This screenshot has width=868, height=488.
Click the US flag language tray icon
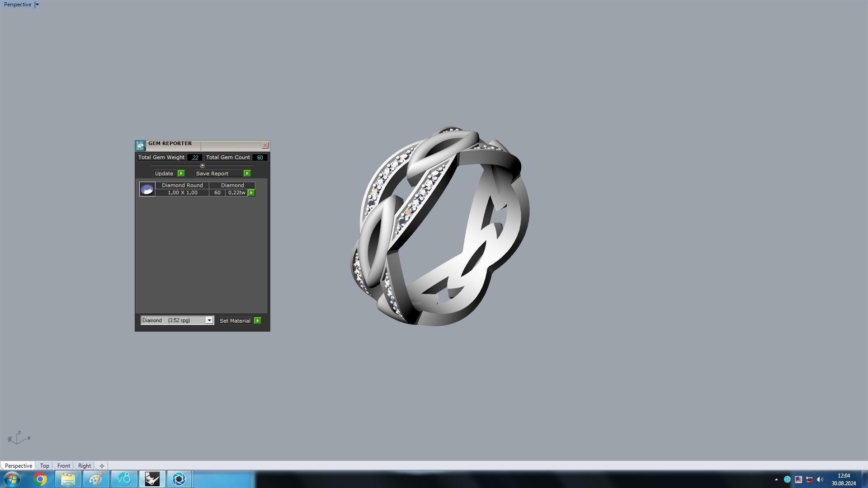click(x=798, y=479)
